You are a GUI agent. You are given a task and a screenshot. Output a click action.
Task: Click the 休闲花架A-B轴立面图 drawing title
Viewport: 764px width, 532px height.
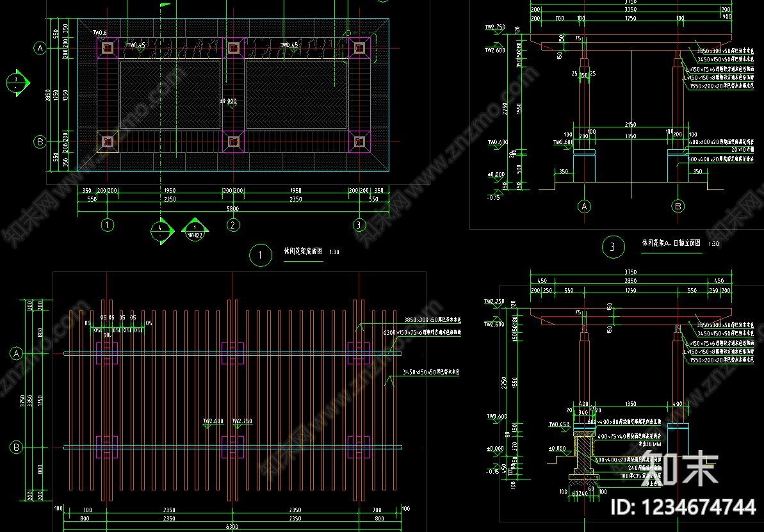pyautogui.click(x=671, y=243)
